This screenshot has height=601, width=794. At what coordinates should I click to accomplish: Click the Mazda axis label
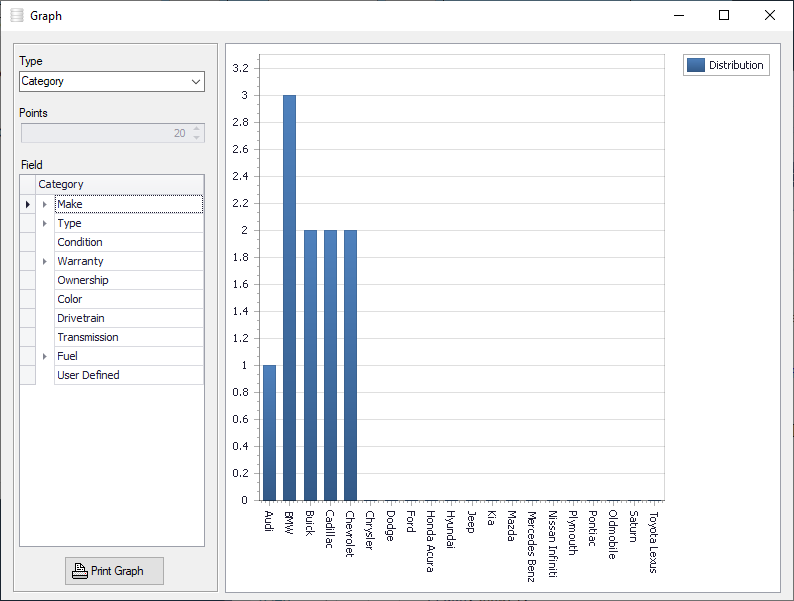[511, 526]
